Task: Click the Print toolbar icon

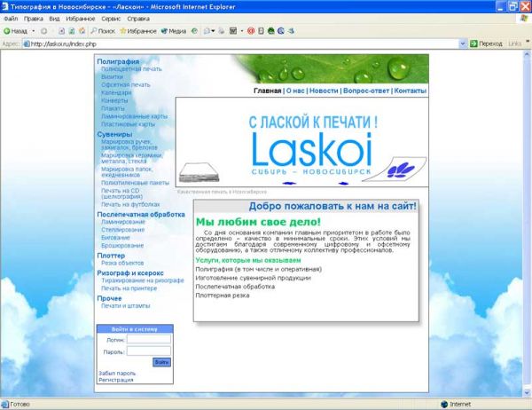Action: click(x=222, y=31)
